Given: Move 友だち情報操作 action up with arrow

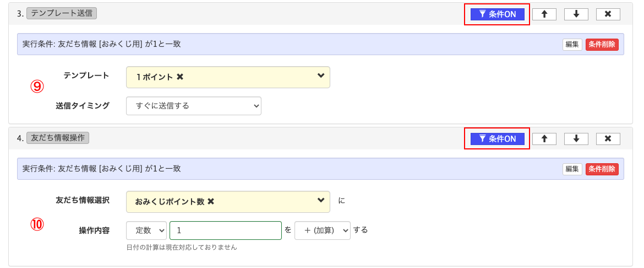Looking at the screenshot, I should [x=544, y=139].
